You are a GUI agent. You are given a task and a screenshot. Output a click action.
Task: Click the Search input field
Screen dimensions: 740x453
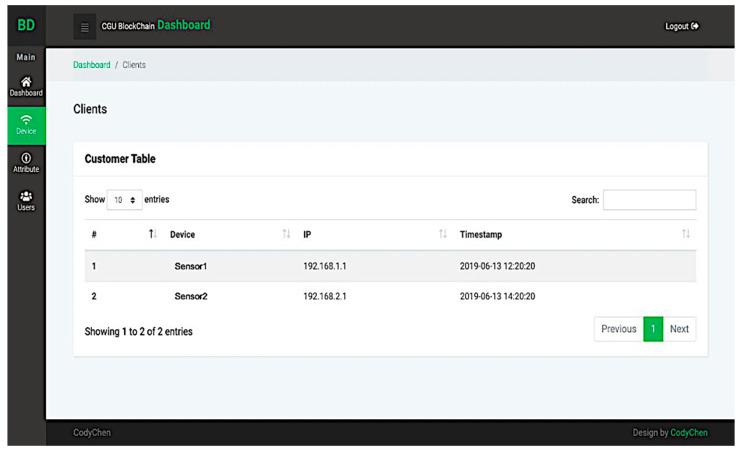[649, 200]
